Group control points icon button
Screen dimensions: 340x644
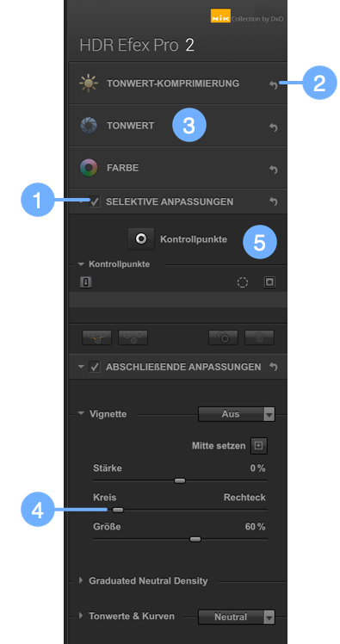click(x=97, y=337)
